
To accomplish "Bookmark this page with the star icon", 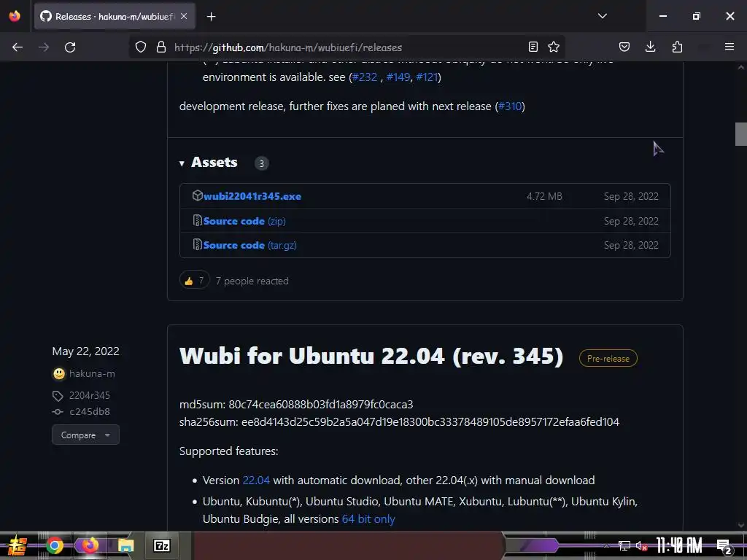I will (554, 47).
